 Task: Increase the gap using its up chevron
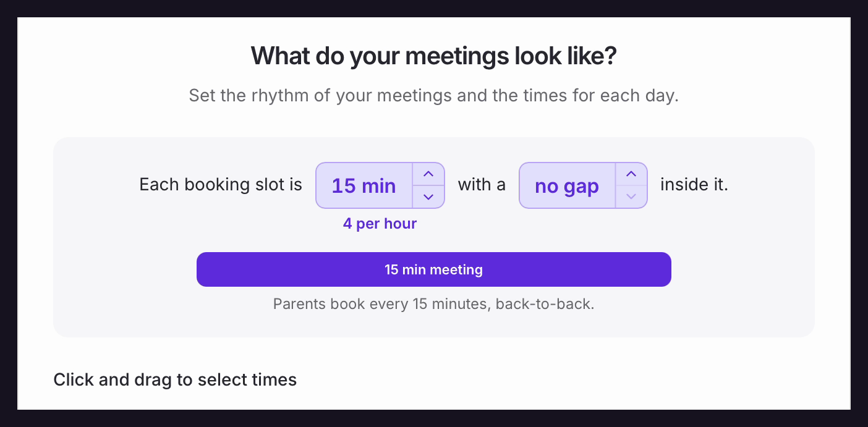(x=631, y=174)
